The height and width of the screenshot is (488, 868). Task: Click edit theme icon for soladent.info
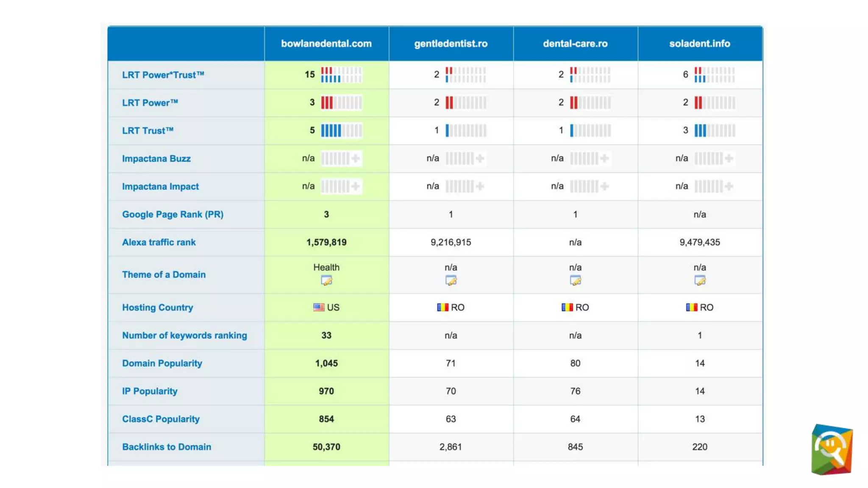point(700,280)
